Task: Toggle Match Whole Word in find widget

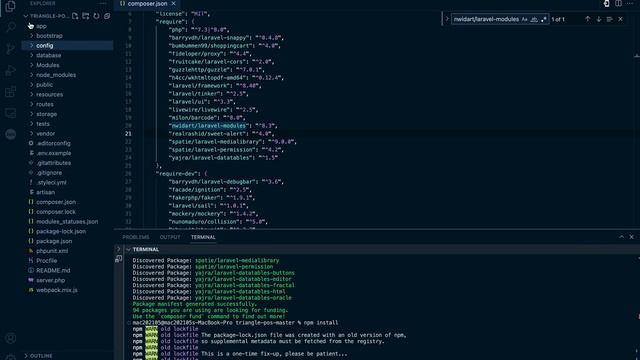Action: [534, 19]
